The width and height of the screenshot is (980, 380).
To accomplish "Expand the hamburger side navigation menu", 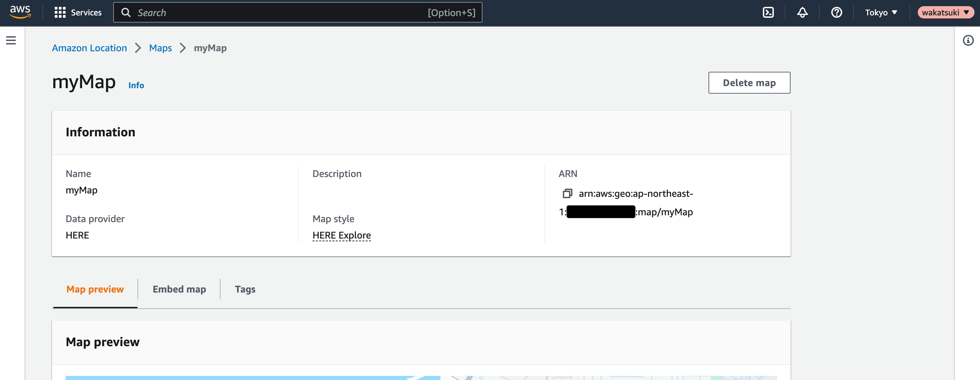I will [11, 40].
